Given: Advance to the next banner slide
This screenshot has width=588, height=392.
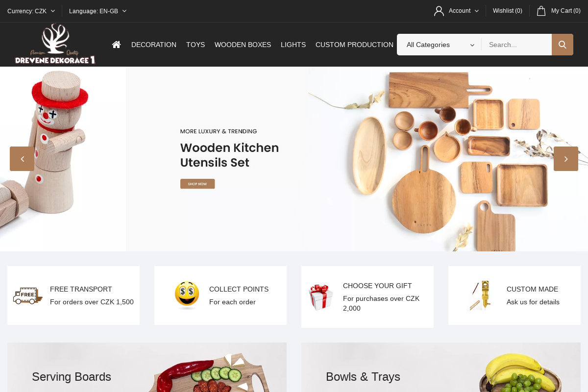Looking at the screenshot, I should 566,159.
